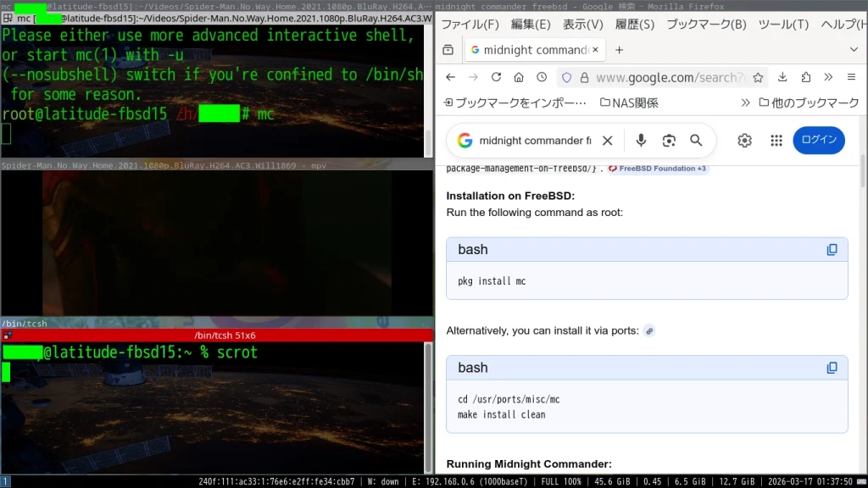Copy the 'pkg install mc' code block

(832, 250)
